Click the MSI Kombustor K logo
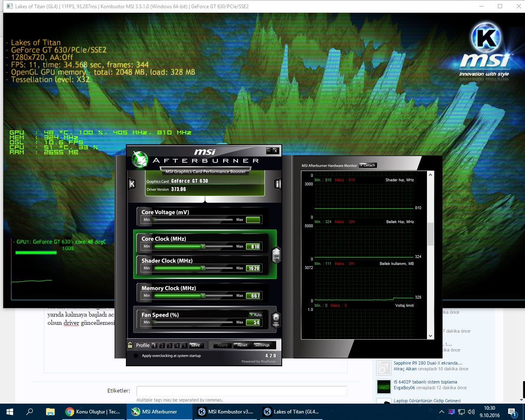 coord(486,38)
